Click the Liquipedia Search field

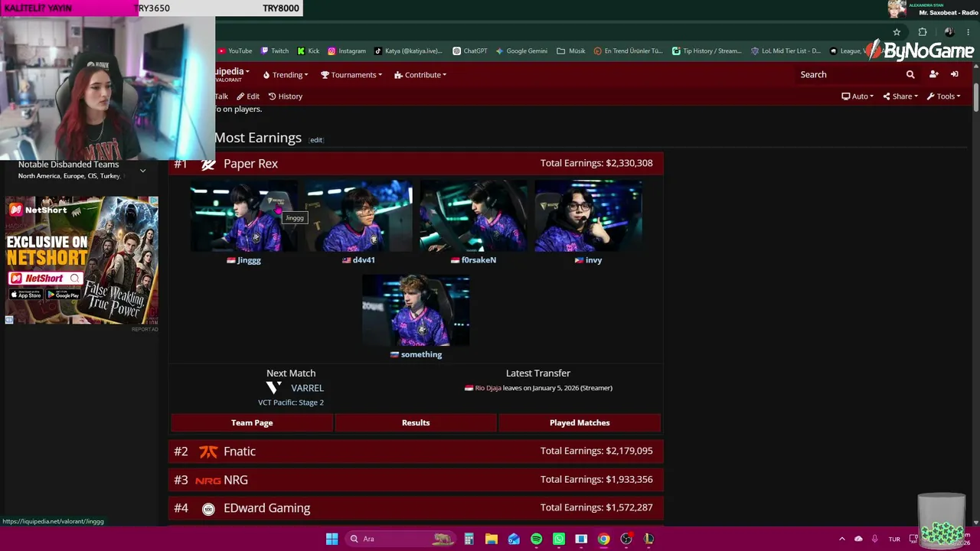click(x=848, y=74)
